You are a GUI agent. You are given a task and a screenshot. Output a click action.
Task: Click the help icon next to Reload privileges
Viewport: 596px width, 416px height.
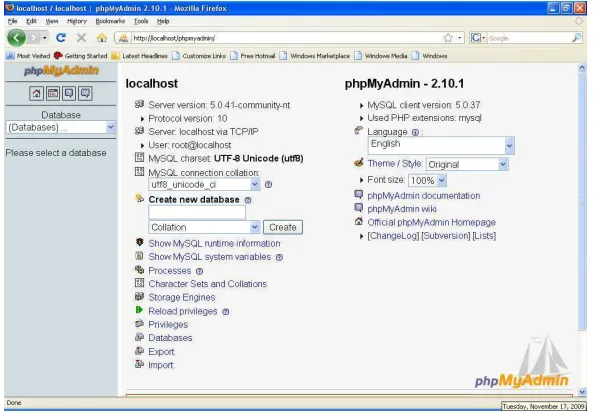[x=226, y=312]
